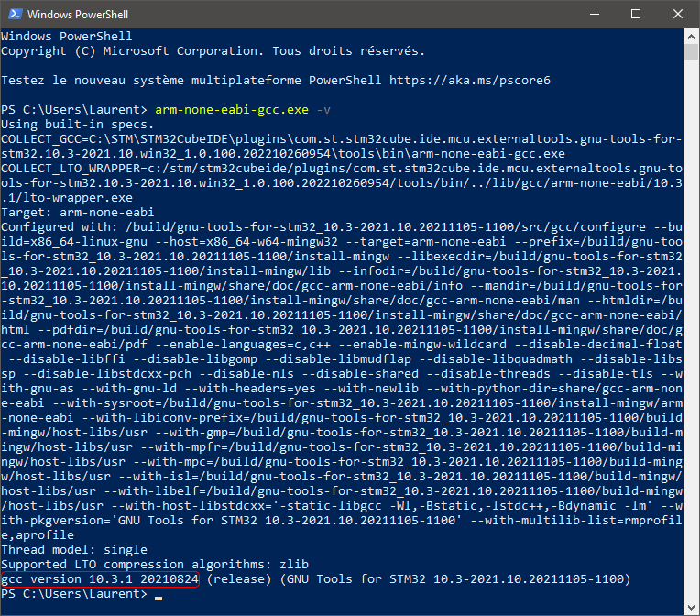700x616 pixels.
Task: Click the '--with-newlib' option text
Action: click(x=371, y=388)
